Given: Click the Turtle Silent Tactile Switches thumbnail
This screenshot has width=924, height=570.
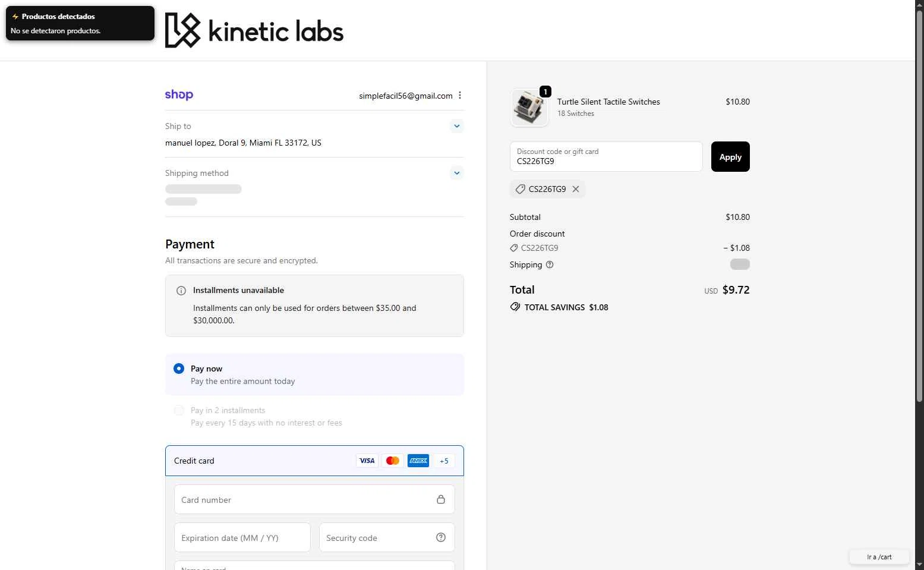Looking at the screenshot, I should [529, 108].
